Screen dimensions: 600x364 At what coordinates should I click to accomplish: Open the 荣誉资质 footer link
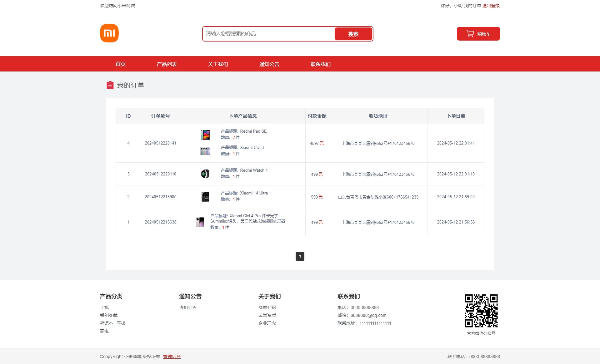click(x=267, y=315)
